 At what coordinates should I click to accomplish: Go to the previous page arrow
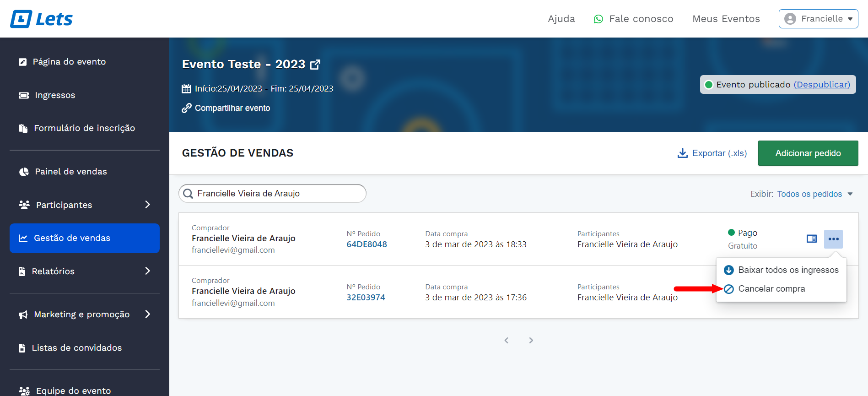coord(507,340)
